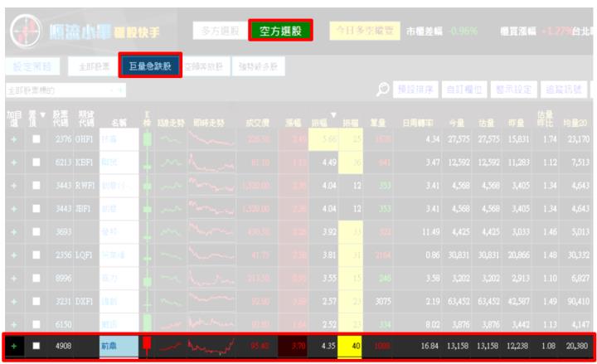Open the 全部股票標的 dropdown
This screenshot has height=364, width=597.
point(66,90)
